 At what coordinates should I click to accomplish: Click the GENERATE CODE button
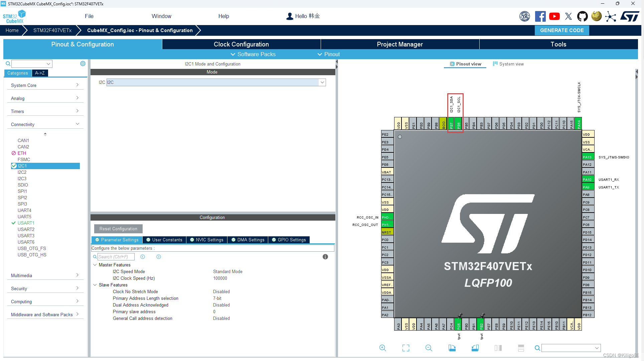562,30
